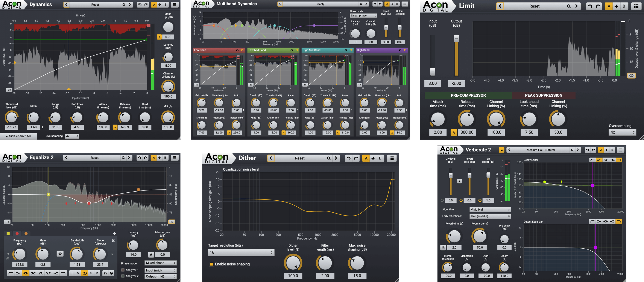Expand the Side chain filter section
Viewport: 644px width, 282px height.
pyautogui.click(x=18, y=136)
